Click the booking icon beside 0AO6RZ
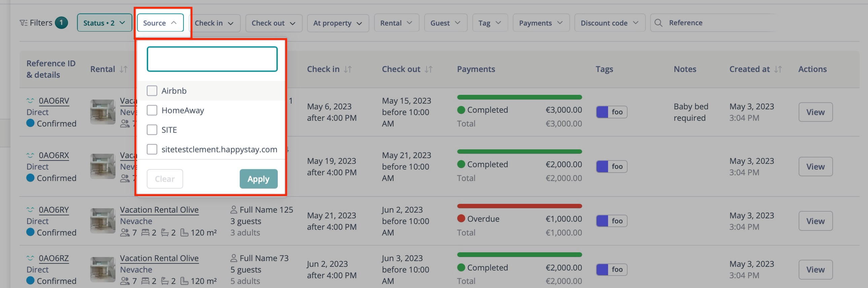Screen dimensions: 868x288 (x=30, y=258)
